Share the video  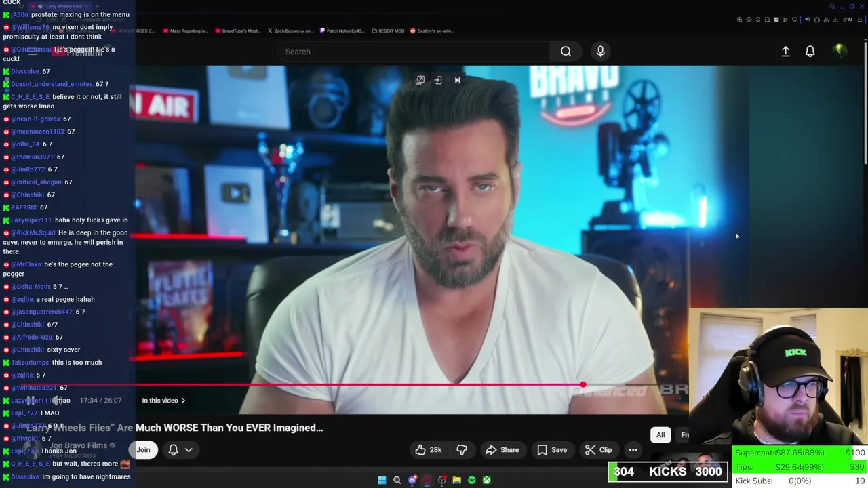pyautogui.click(x=502, y=450)
